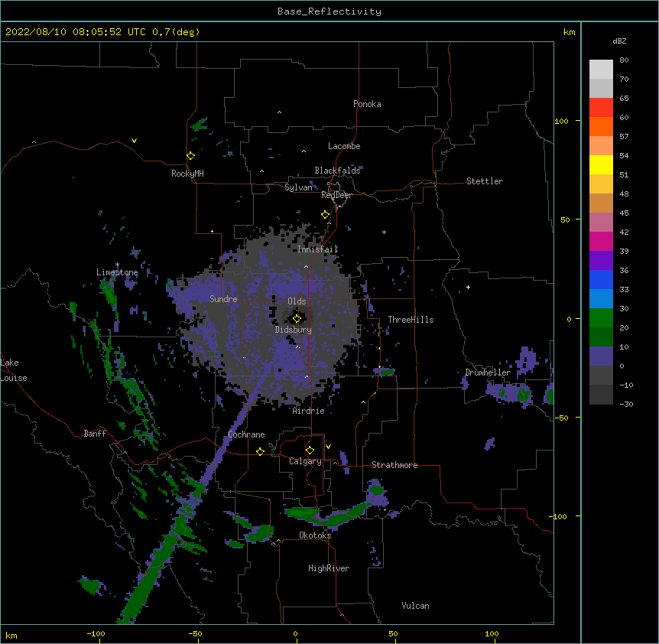Click the Banff label
The width and height of the screenshot is (659, 644).
(x=95, y=434)
